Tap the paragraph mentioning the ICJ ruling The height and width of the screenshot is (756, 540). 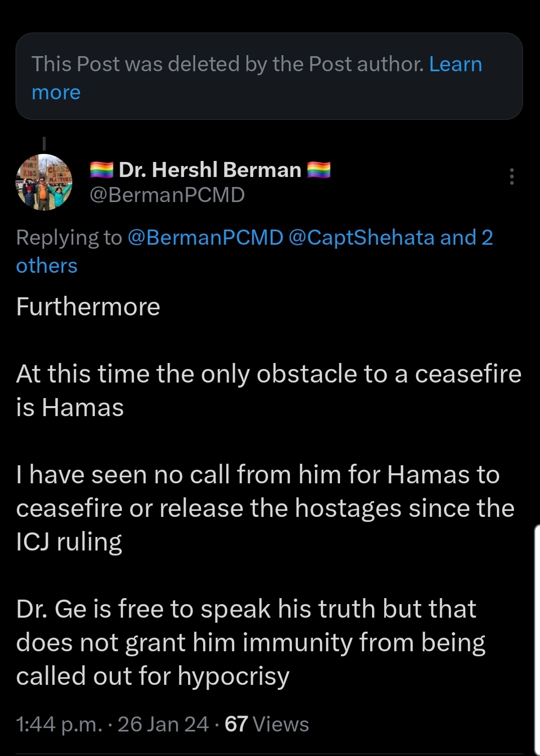(265, 508)
